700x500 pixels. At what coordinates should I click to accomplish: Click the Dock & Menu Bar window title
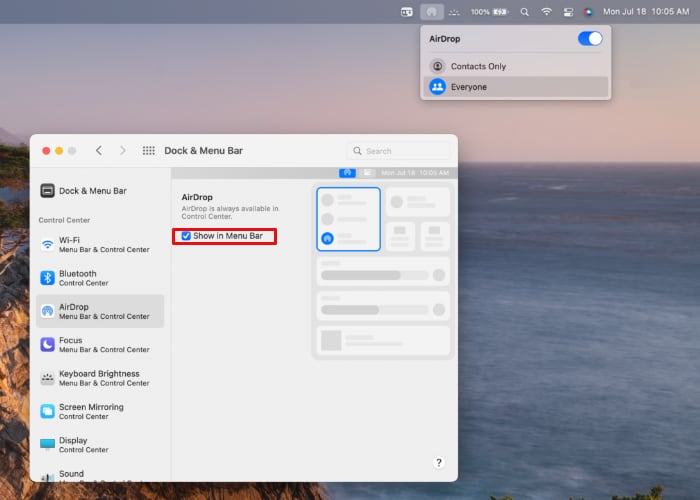click(x=204, y=150)
